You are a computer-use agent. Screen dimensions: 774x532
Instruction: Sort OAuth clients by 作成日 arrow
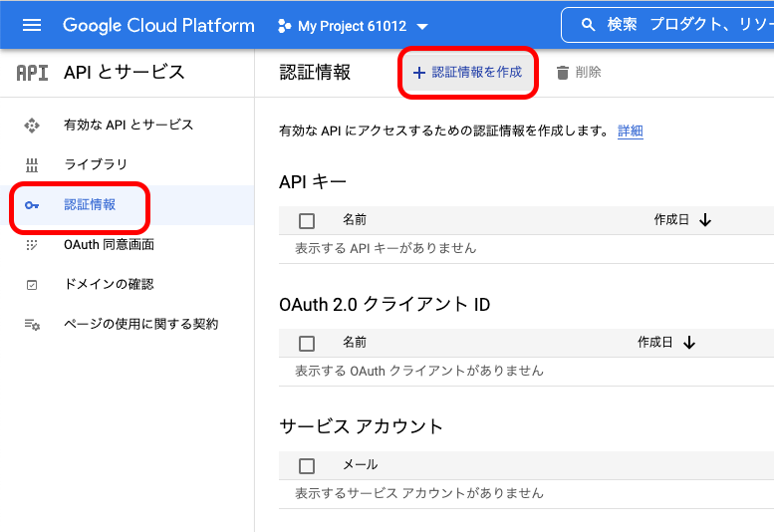[688, 343]
